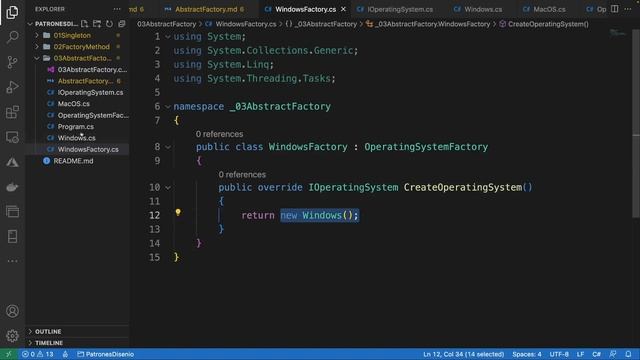Screen dimensions: 640x360
Task: Open the Manage settings gear
Action: (x=12, y=336)
